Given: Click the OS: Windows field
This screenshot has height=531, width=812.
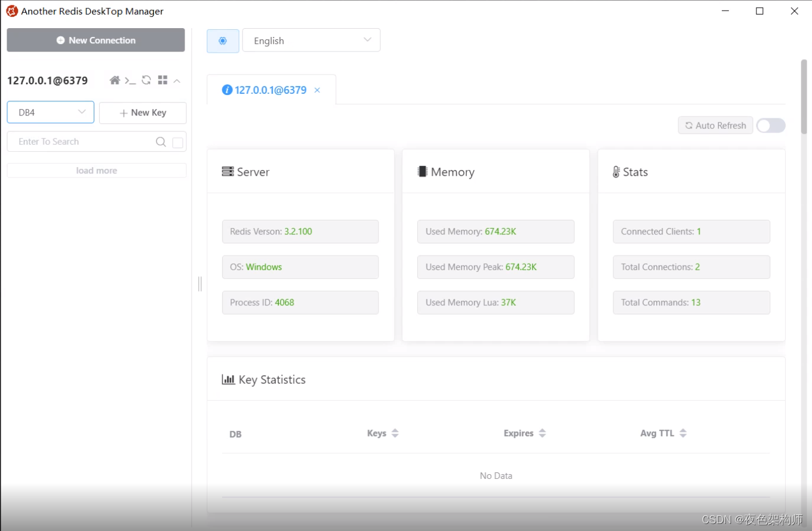Looking at the screenshot, I should pyautogui.click(x=300, y=267).
